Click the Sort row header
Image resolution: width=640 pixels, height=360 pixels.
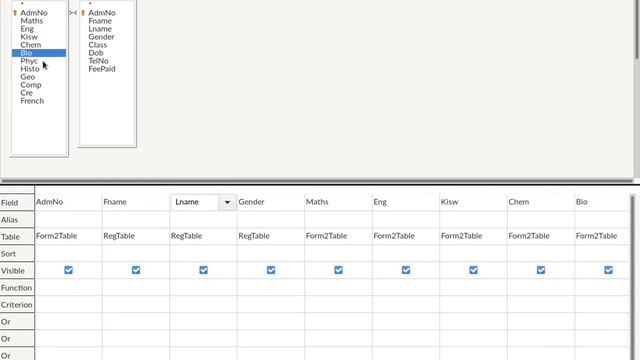pos(17,254)
